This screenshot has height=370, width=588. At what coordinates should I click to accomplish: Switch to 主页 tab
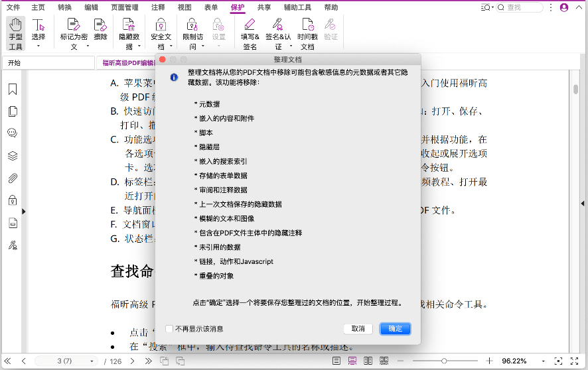click(38, 7)
